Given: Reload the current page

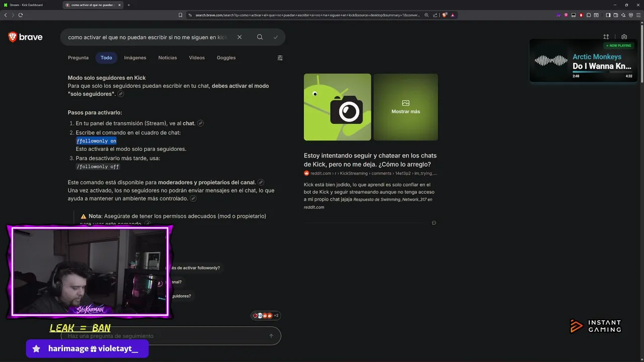Looking at the screenshot, I should coord(21,15).
